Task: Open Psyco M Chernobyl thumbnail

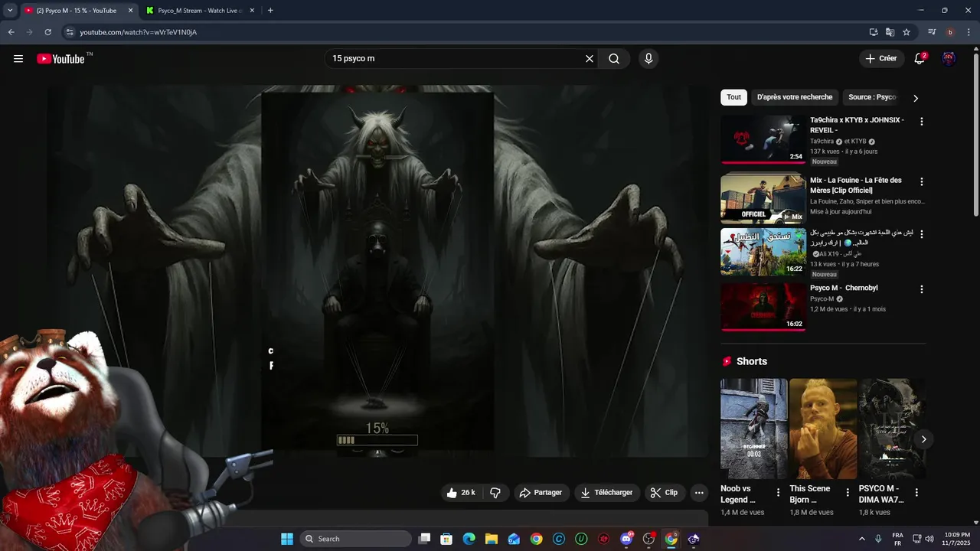Action: click(763, 308)
